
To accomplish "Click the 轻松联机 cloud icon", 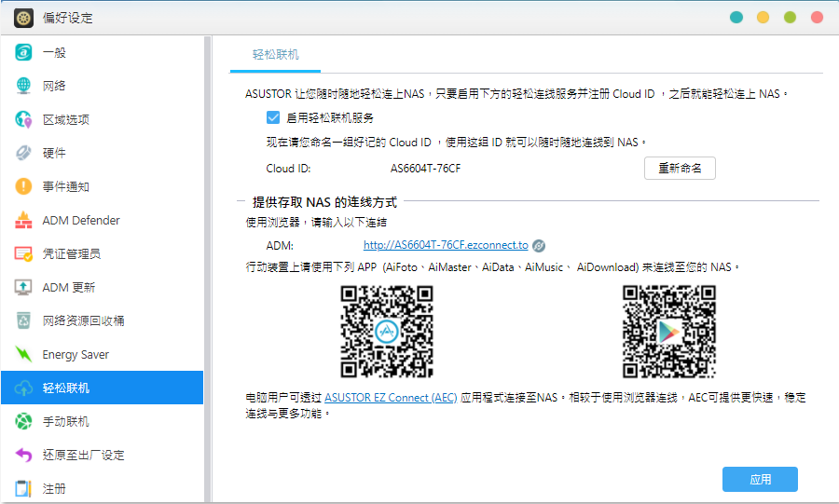I will (23, 388).
